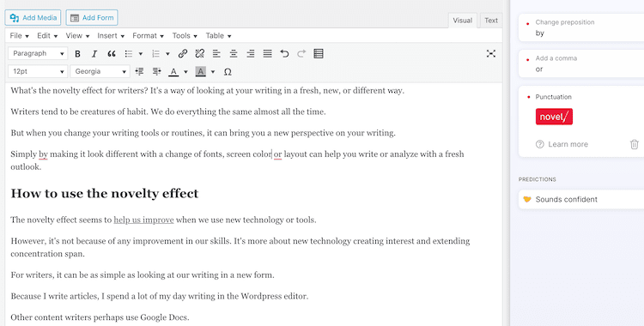Image resolution: width=644 pixels, height=326 pixels.
Task: Align text left
Action: 216,54
